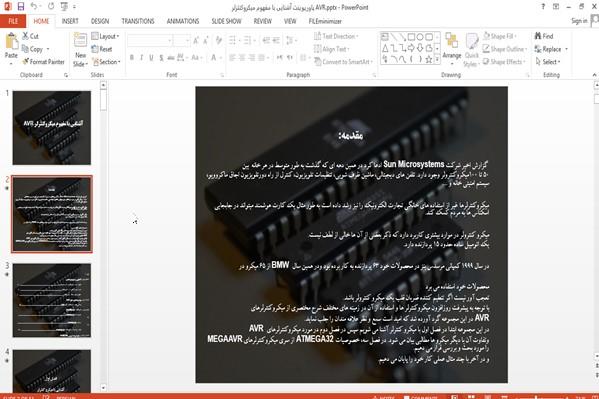599x399 pixels.
Task: Click the Find button
Action: [544, 36]
